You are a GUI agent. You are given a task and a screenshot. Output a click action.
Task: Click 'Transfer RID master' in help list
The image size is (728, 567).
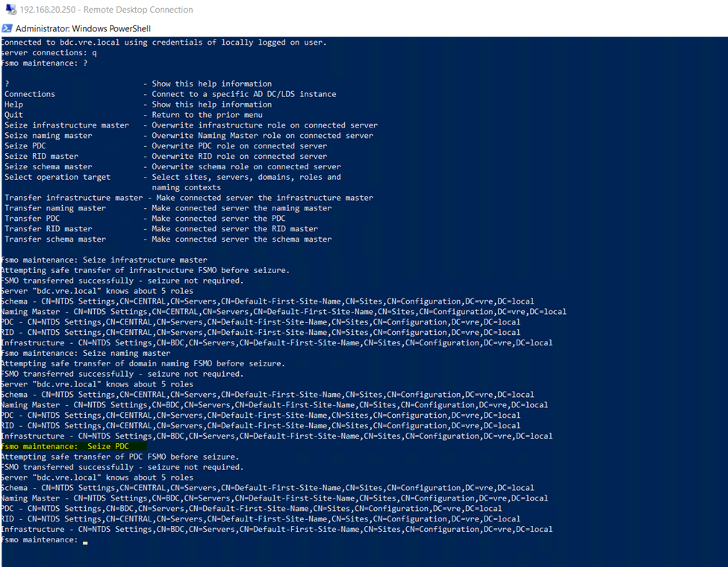tap(49, 229)
